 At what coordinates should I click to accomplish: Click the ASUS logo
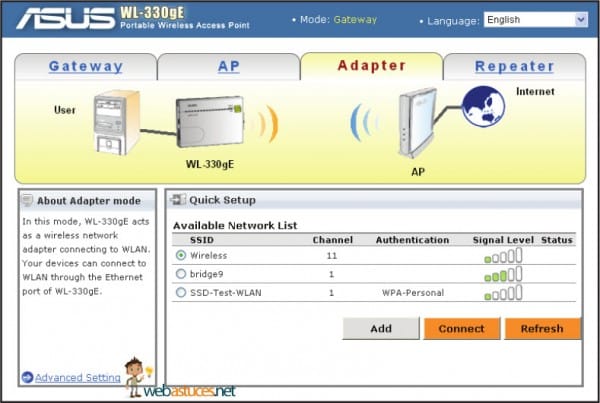pyautogui.click(x=65, y=18)
